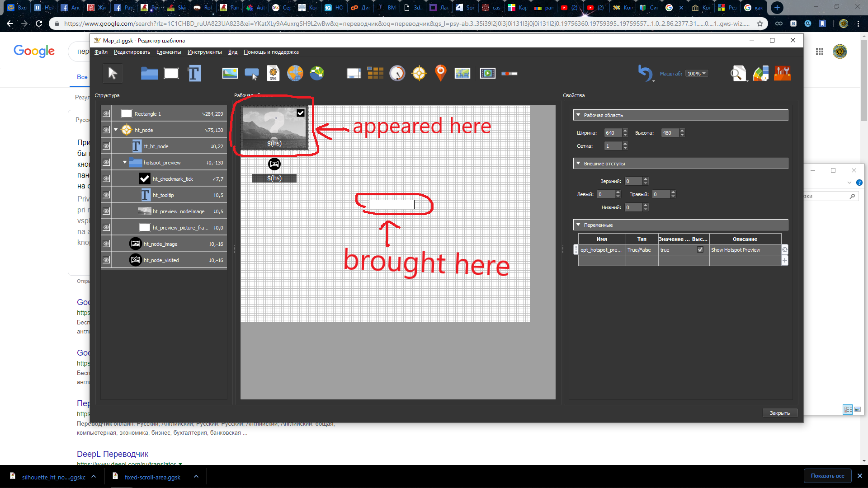Toggle visibility of ht_tooltip
The image size is (868, 488).
106,195
